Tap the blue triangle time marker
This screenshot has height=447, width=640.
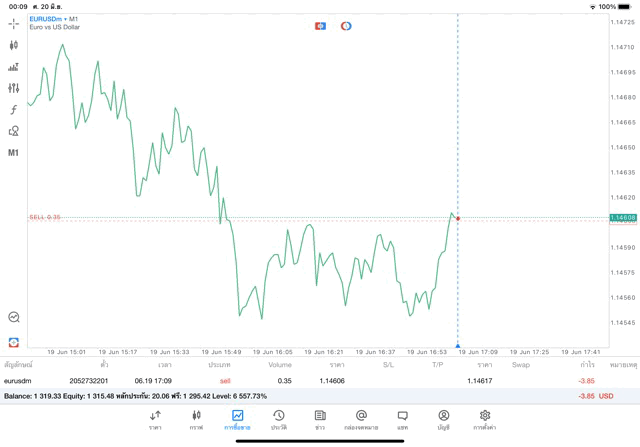(458, 345)
